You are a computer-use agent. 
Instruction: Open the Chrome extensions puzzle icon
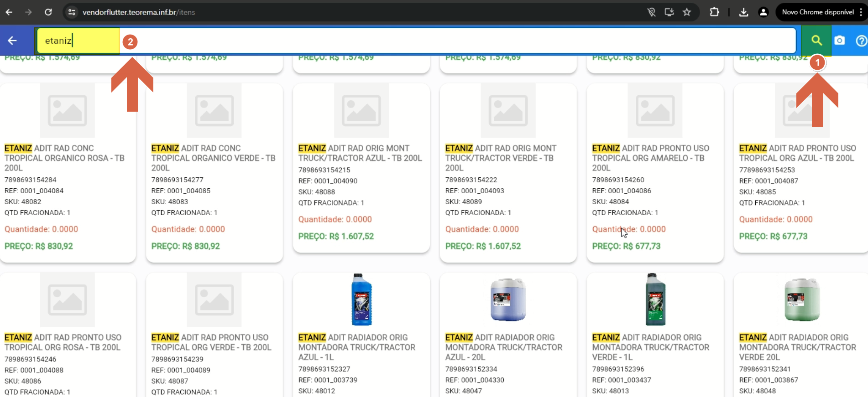click(715, 12)
